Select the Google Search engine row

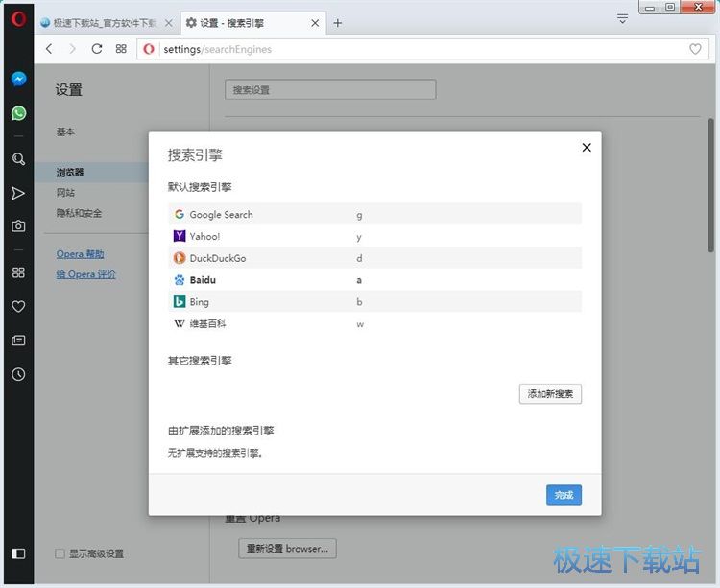tap(374, 214)
